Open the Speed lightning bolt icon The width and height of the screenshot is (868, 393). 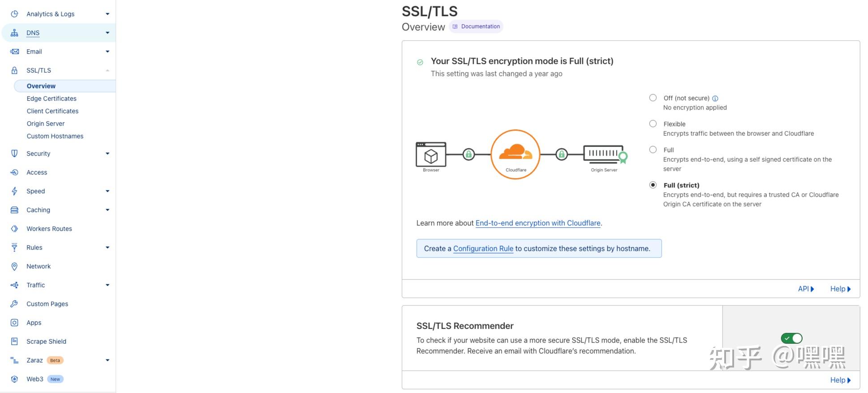[14, 191]
